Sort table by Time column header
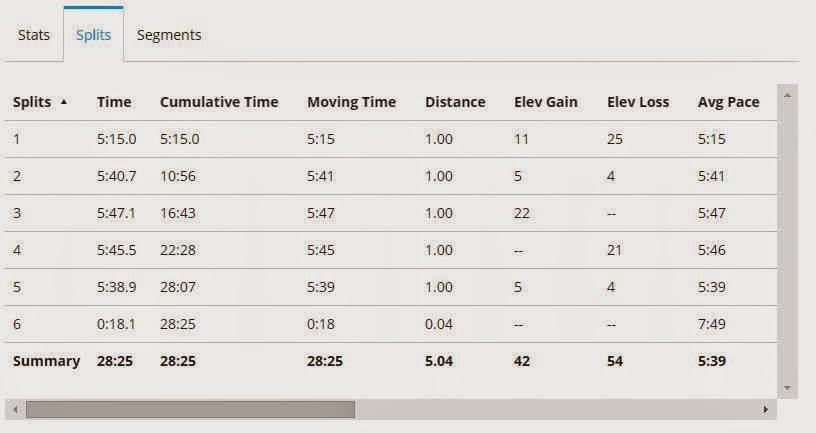The image size is (816, 433). coord(114,102)
